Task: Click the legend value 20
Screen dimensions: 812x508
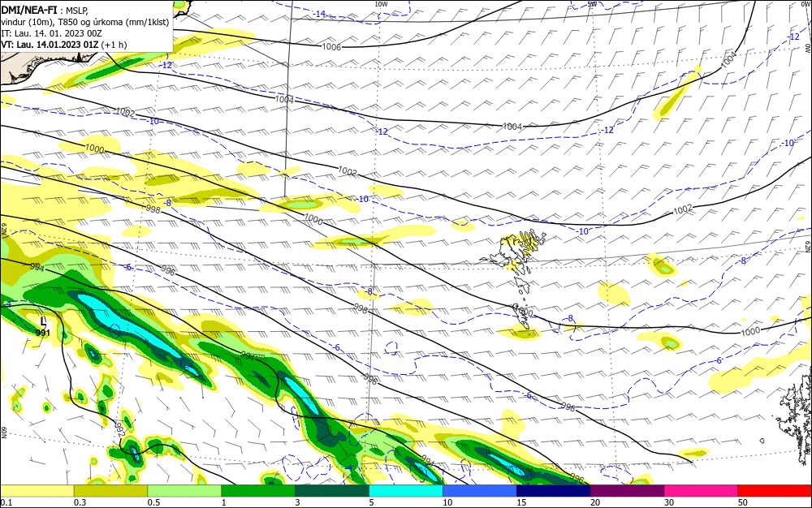Action: (x=595, y=502)
